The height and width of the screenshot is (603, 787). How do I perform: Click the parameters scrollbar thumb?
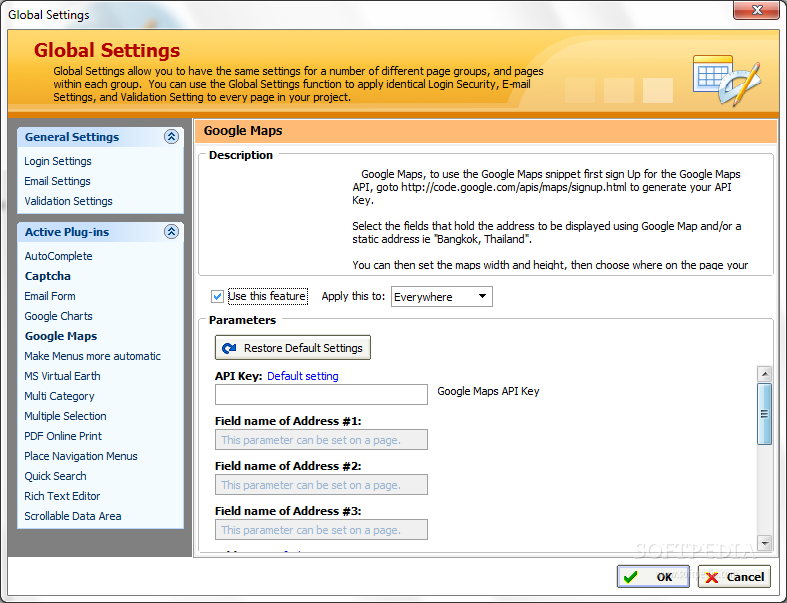coord(764,414)
